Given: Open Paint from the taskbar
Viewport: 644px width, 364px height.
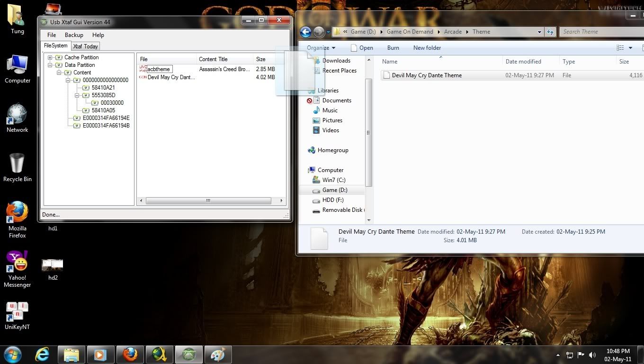Looking at the screenshot, I should (218, 355).
